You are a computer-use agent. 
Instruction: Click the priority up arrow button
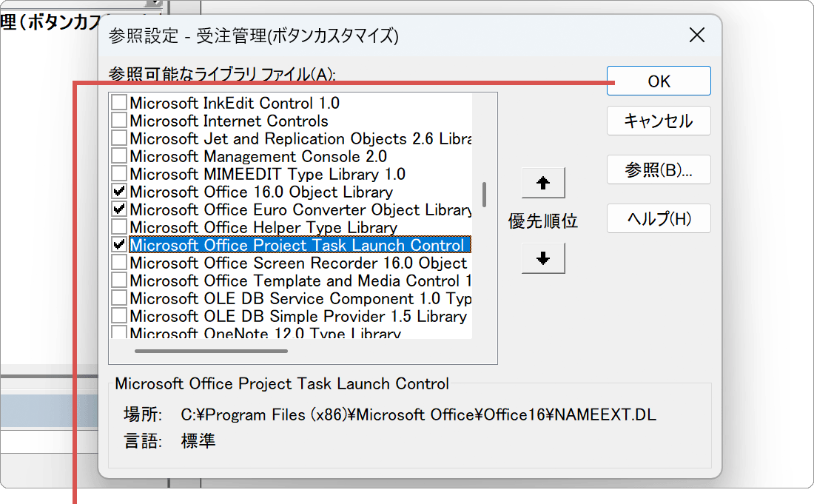tap(543, 183)
